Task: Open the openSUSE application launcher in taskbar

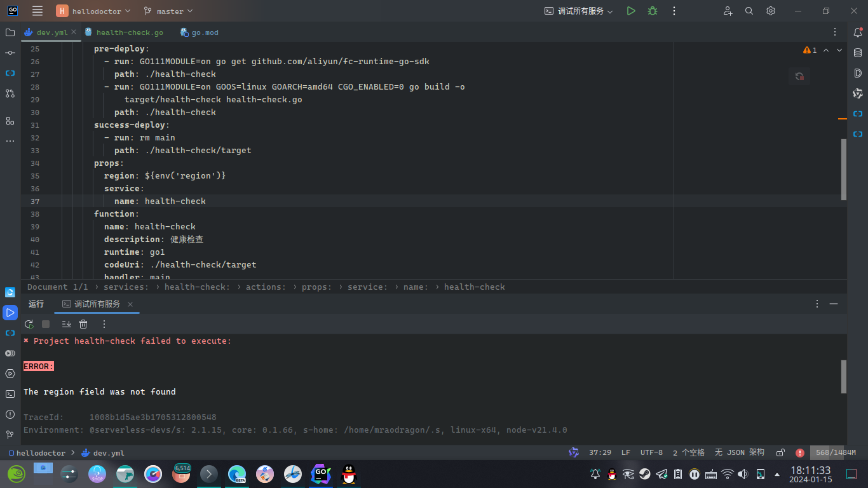Action: click(16, 474)
